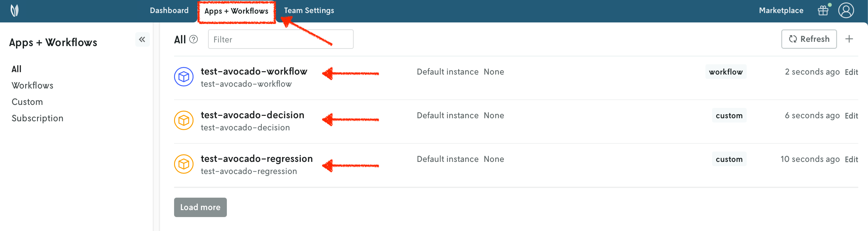The width and height of the screenshot is (868, 231).
Task: Collapse the Apps + Workflows sidebar
Action: 142,39
